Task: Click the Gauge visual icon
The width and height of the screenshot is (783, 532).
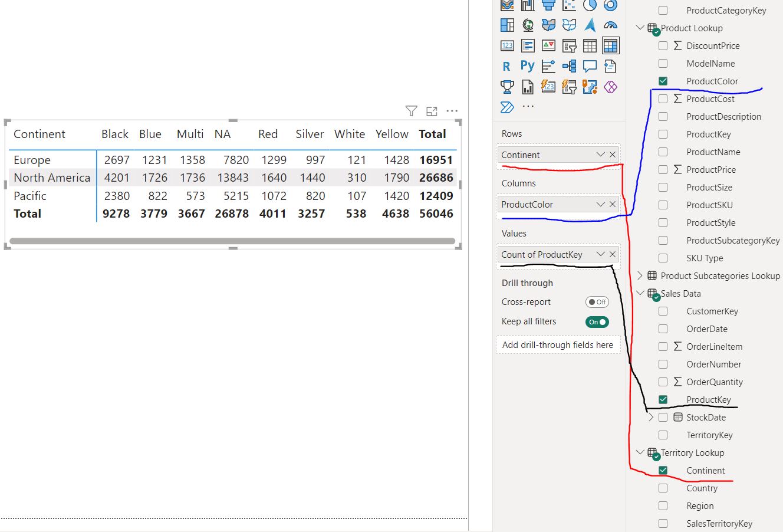Action: [x=610, y=25]
